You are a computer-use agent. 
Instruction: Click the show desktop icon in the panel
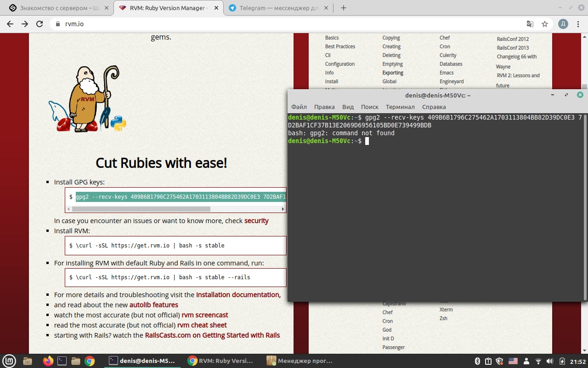tap(28, 361)
